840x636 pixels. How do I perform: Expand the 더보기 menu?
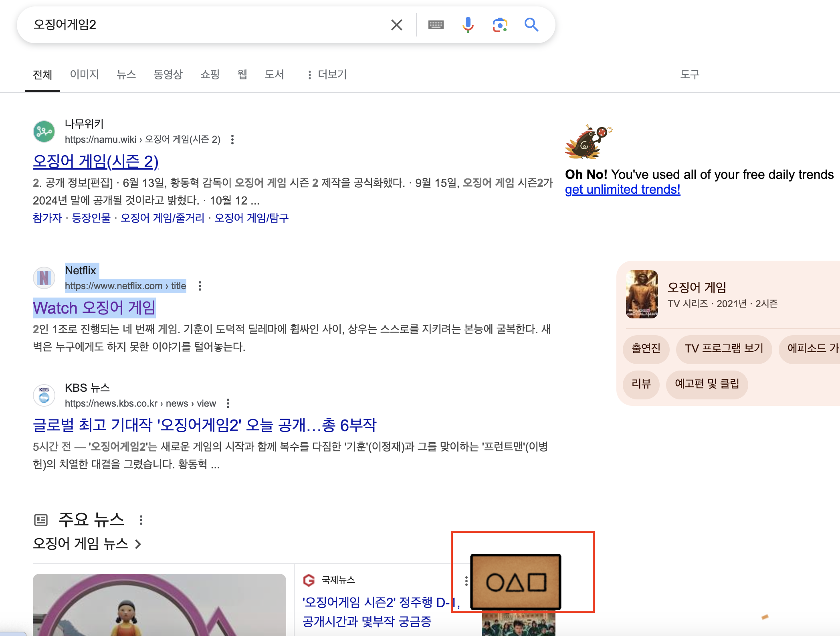point(327,74)
